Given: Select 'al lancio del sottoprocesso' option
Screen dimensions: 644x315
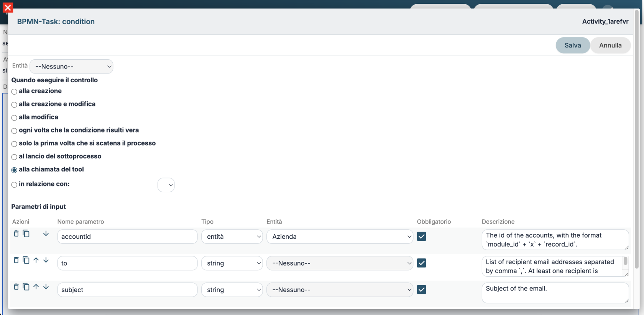Looking at the screenshot, I should [x=14, y=157].
